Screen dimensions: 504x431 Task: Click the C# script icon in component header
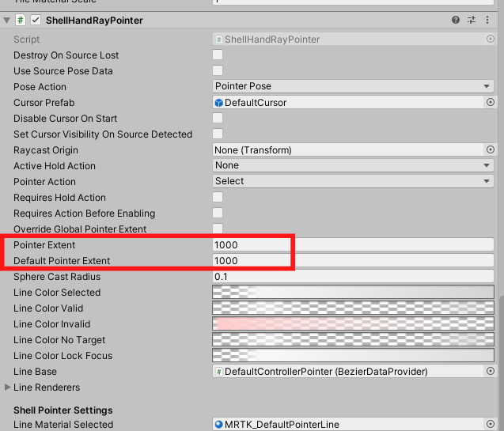click(21, 21)
